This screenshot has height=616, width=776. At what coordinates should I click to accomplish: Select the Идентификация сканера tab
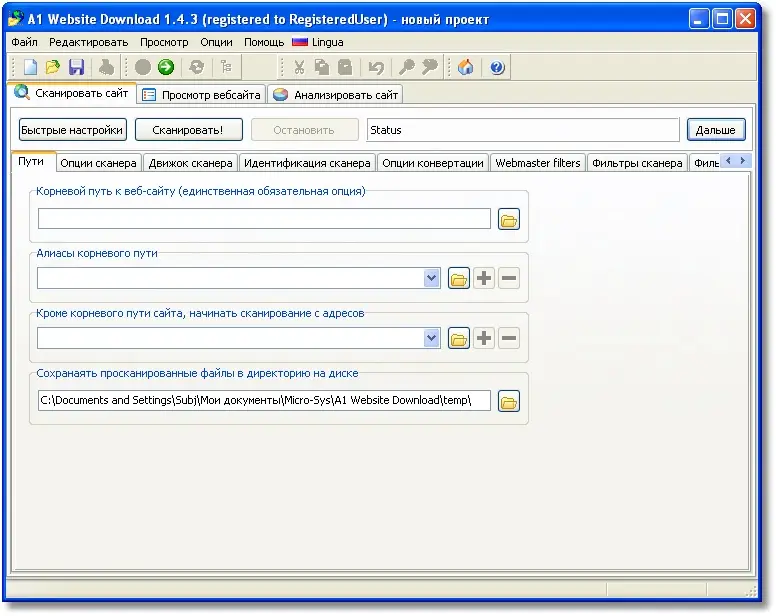tap(307, 163)
